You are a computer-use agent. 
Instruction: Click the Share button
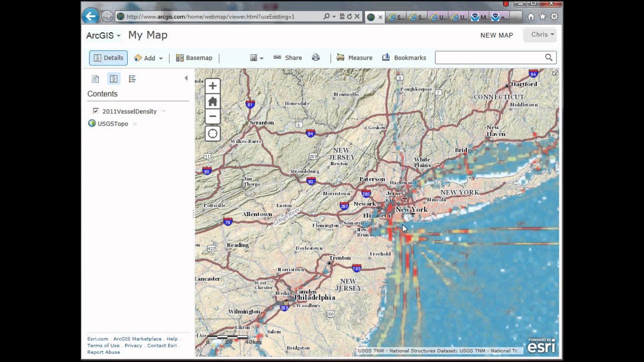pyautogui.click(x=287, y=58)
